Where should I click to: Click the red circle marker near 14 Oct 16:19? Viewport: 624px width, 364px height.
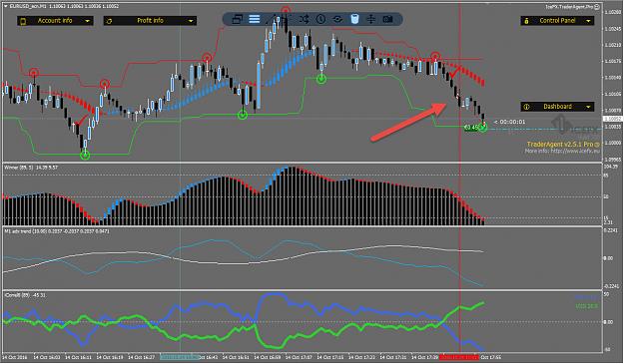tap(104, 84)
